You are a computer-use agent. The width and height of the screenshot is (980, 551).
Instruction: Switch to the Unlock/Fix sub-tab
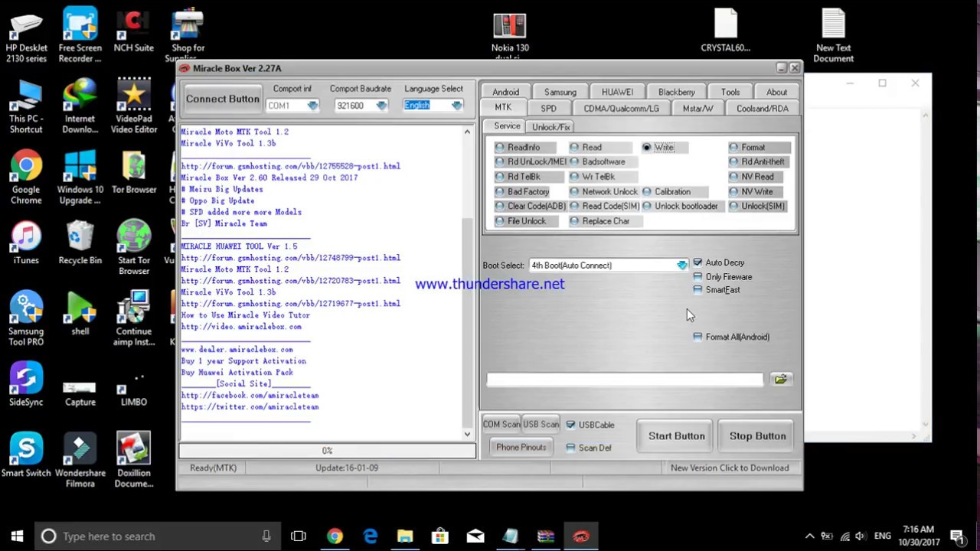pos(550,127)
